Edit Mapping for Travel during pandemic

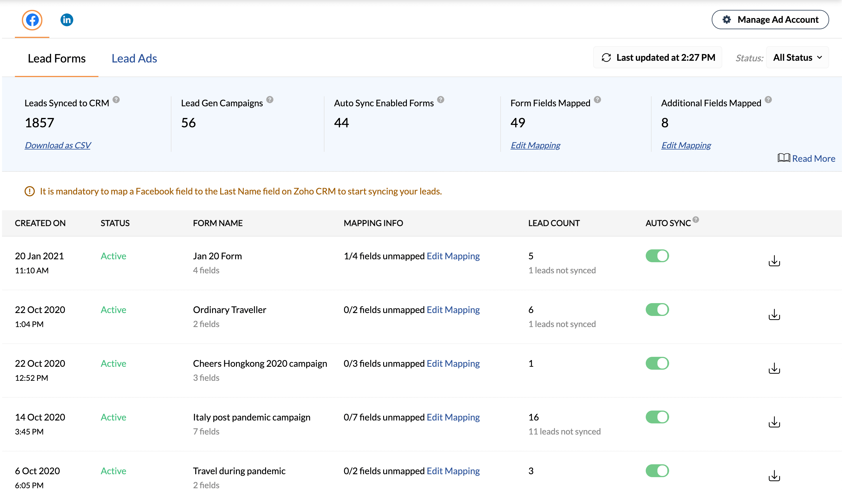(x=453, y=471)
